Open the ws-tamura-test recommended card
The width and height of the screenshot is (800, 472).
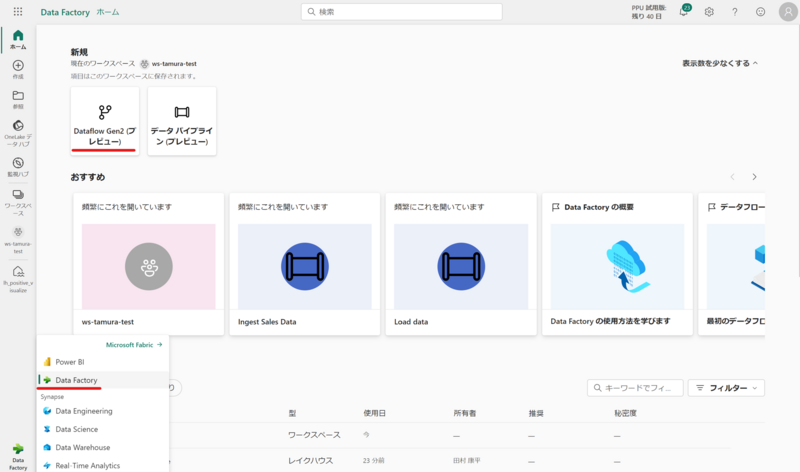[x=148, y=264]
